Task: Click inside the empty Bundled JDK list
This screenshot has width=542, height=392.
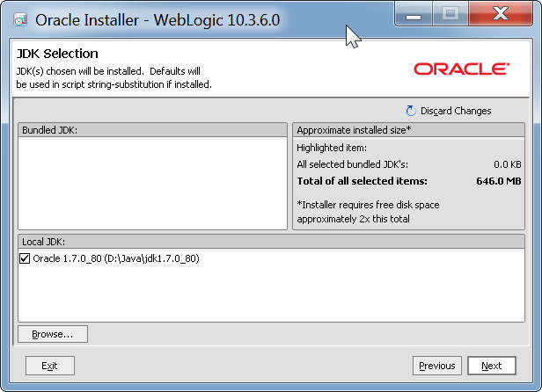Action: [x=152, y=184]
